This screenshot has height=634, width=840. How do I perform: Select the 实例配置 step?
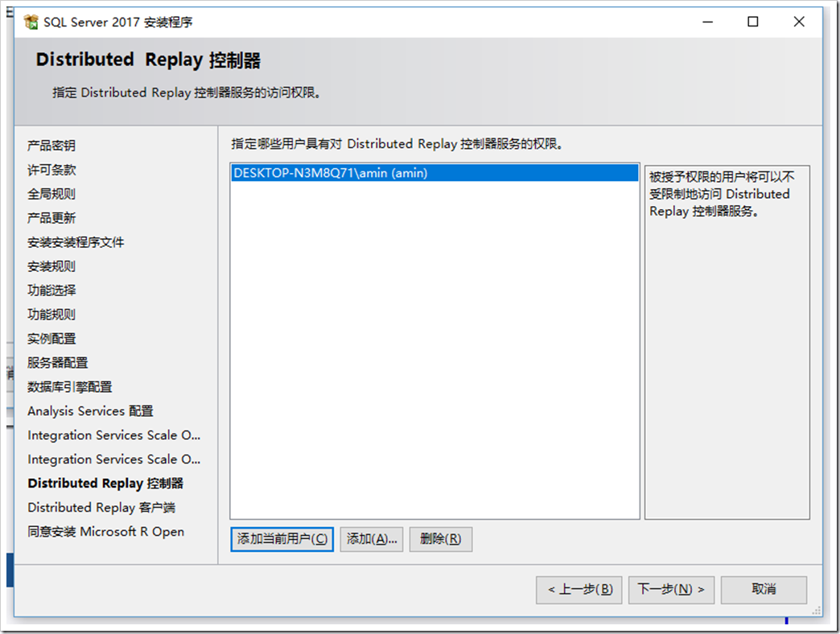[51, 339]
